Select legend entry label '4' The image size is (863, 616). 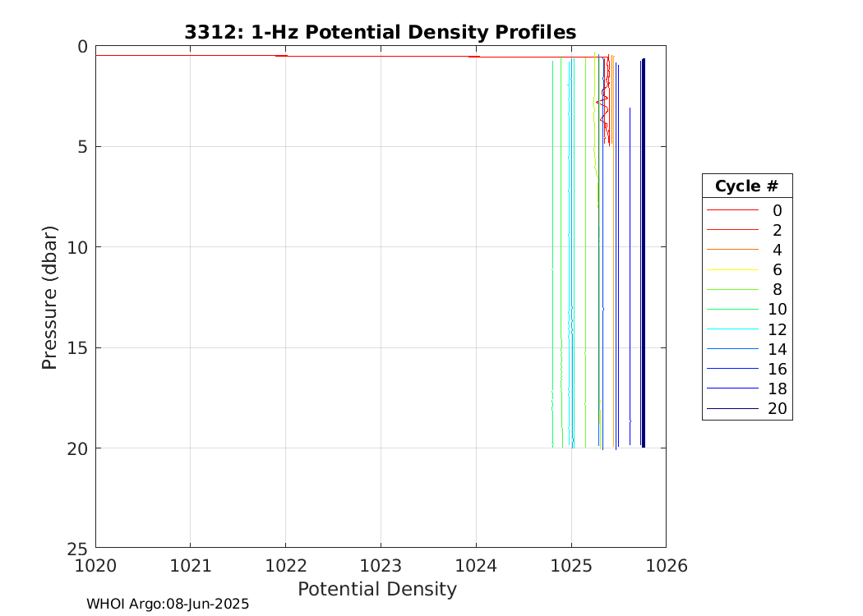[x=778, y=250]
